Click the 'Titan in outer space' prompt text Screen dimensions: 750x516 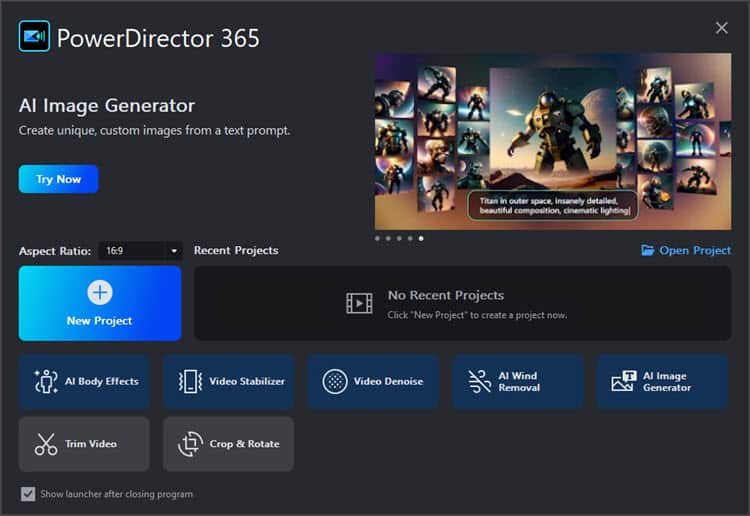click(x=553, y=206)
